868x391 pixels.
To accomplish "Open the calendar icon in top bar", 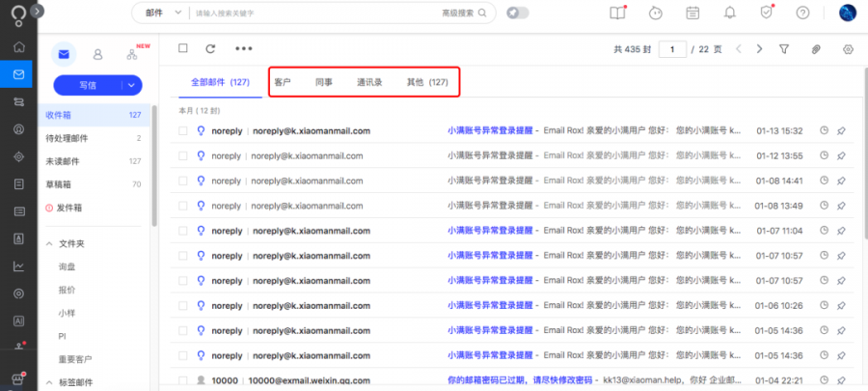I will [x=692, y=13].
